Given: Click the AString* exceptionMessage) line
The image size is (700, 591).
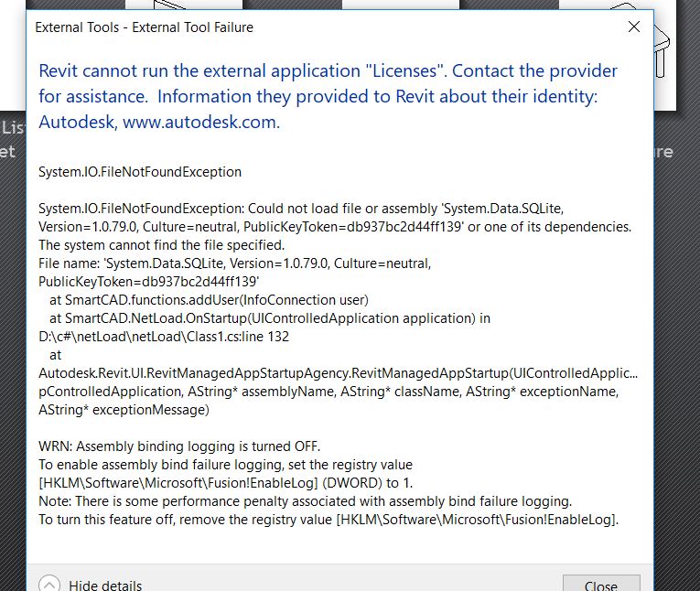Looking at the screenshot, I should 124,410.
